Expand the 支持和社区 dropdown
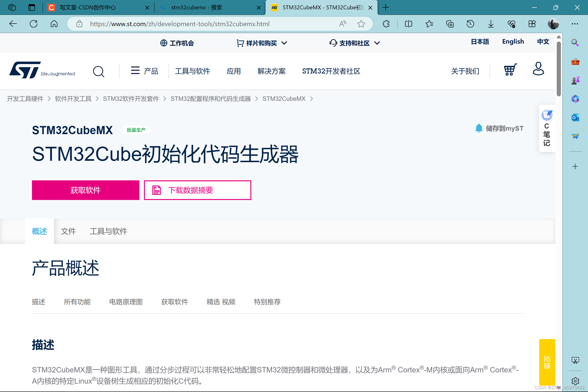The height and width of the screenshot is (392, 588). (354, 43)
